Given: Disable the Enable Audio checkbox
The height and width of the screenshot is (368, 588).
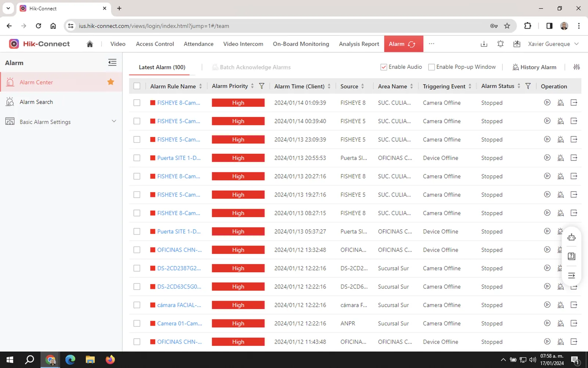Looking at the screenshot, I should (x=384, y=67).
